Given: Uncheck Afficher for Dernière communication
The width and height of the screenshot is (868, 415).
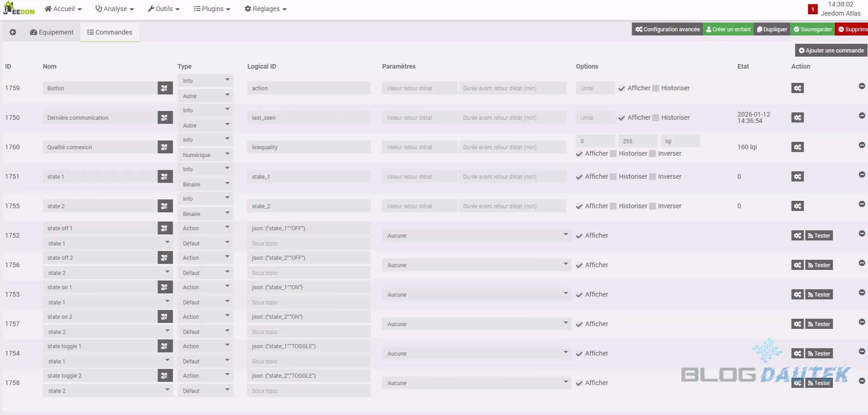Looking at the screenshot, I should [x=622, y=118].
